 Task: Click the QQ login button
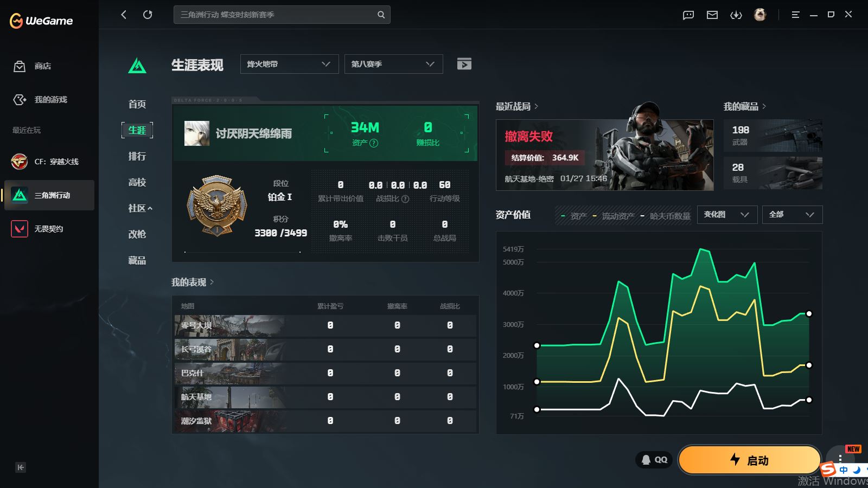tap(654, 460)
